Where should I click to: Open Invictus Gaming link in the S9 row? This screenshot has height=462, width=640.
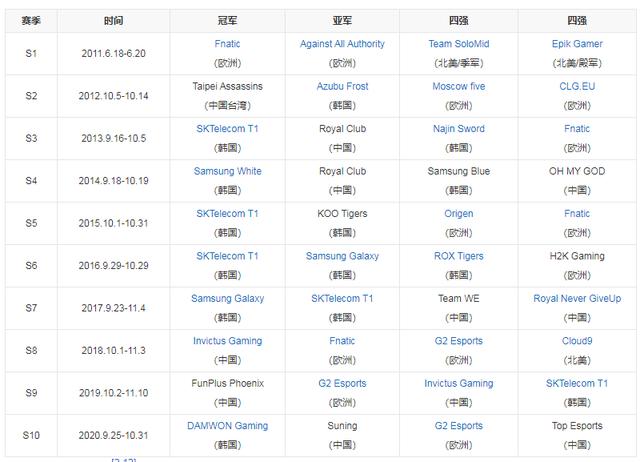click(459, 383)
